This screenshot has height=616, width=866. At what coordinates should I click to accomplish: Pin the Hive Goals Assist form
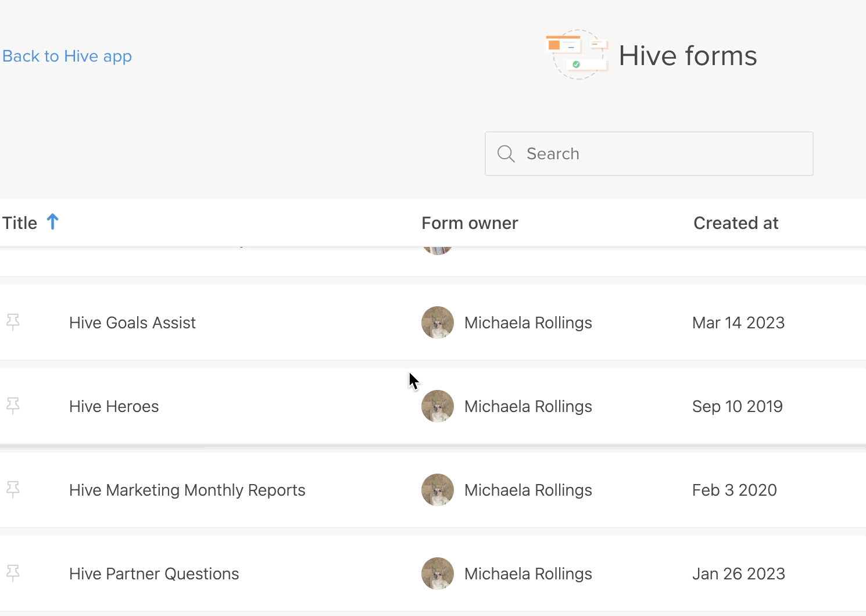tap(13, 323)
